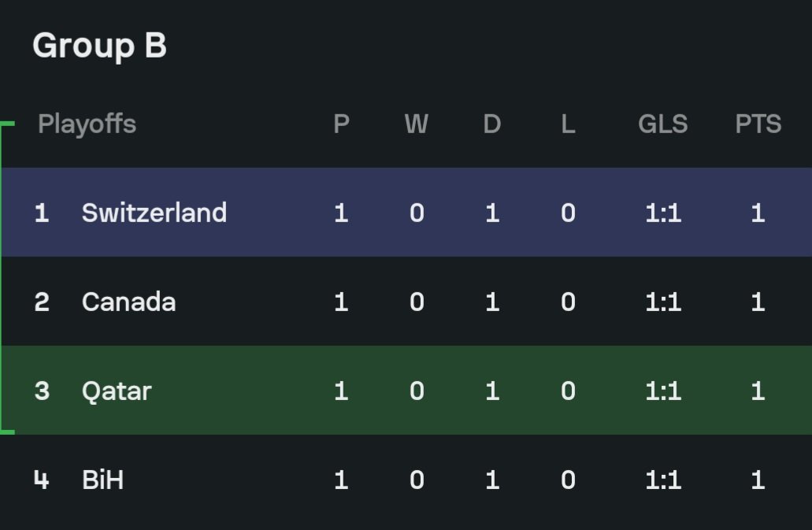Click the Playoffs legend label
Viewport: 812px width, 530px height.
tap(87, 124)
